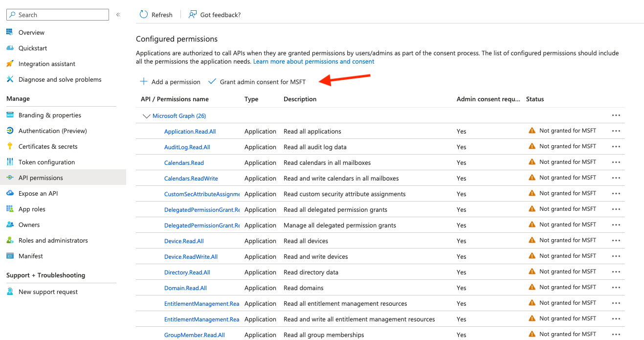Click the Expose an API cloud icon
644x340 pixels.
click(x=10, y=193)
